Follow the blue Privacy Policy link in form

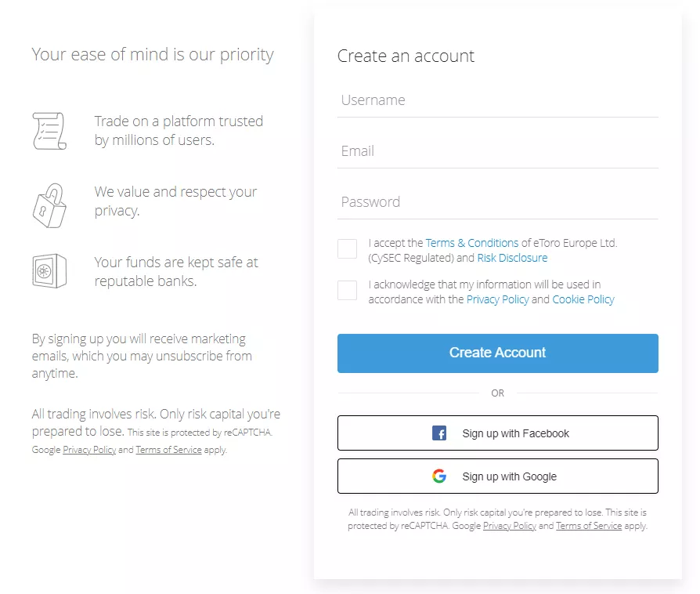497,299
